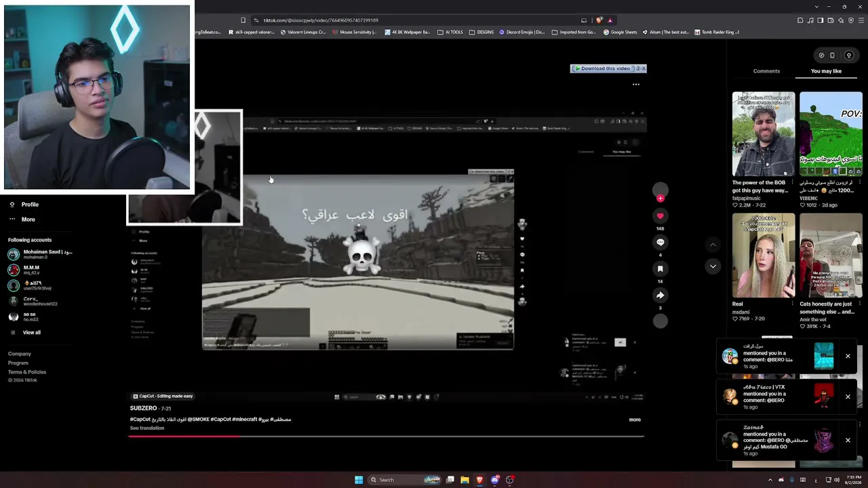868x488 pixels.
Task: Open options for 'The power of the BOB' card
Action: pos(793,182)
